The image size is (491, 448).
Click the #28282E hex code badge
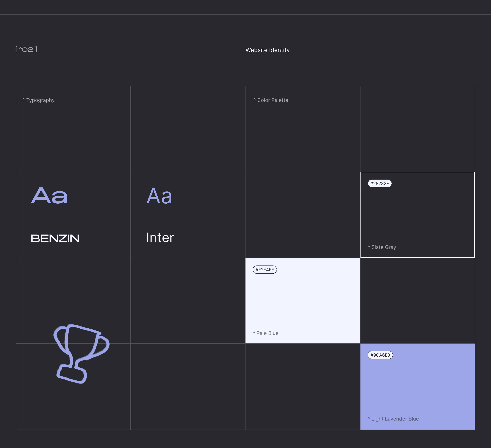coord(379,184)
